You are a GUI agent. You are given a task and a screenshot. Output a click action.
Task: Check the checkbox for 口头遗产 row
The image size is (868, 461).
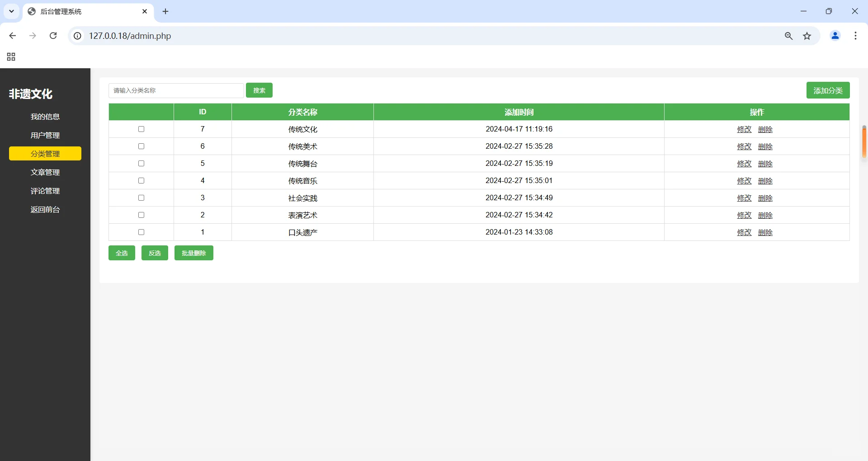click(x=141, y=232)
